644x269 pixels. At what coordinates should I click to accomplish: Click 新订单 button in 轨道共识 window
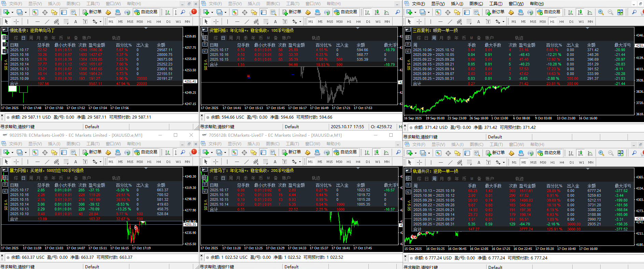click(x=495, y=153)
